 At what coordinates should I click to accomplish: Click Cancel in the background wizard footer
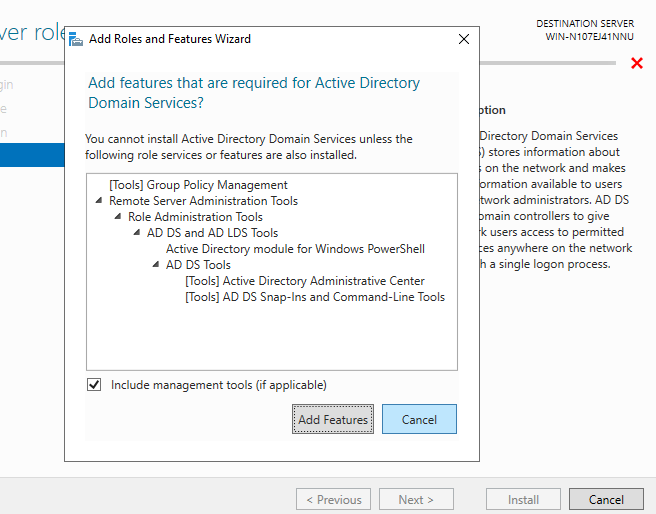[x=606, y=500]
